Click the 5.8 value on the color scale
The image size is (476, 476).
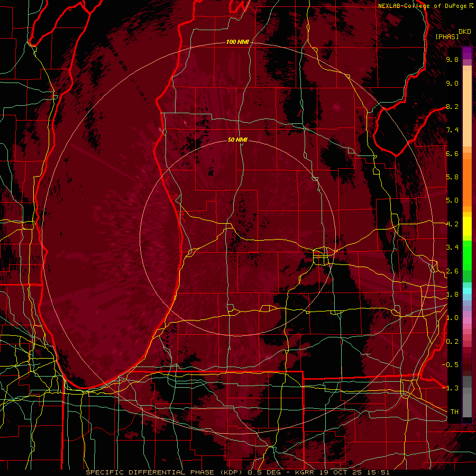click(452, 177)
